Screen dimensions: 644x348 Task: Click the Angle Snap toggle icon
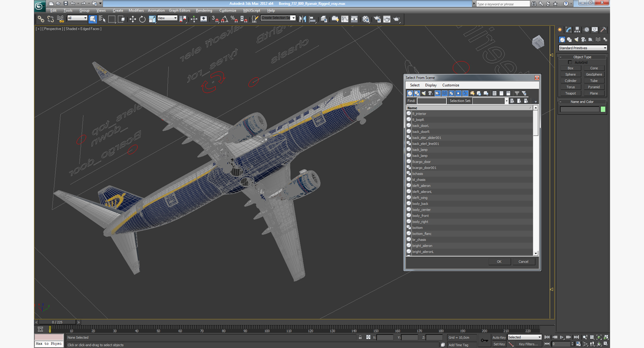[x=224, y=19]
